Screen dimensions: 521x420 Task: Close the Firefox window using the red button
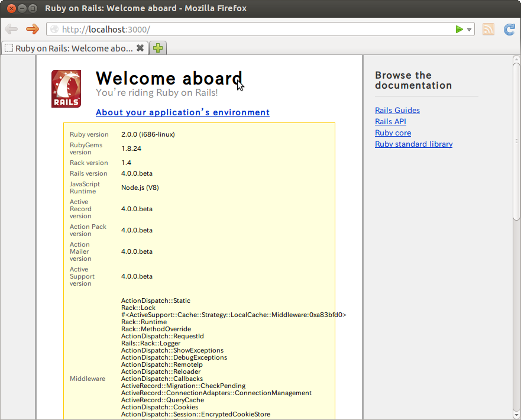pyautogui.click(x=10, y=8)
